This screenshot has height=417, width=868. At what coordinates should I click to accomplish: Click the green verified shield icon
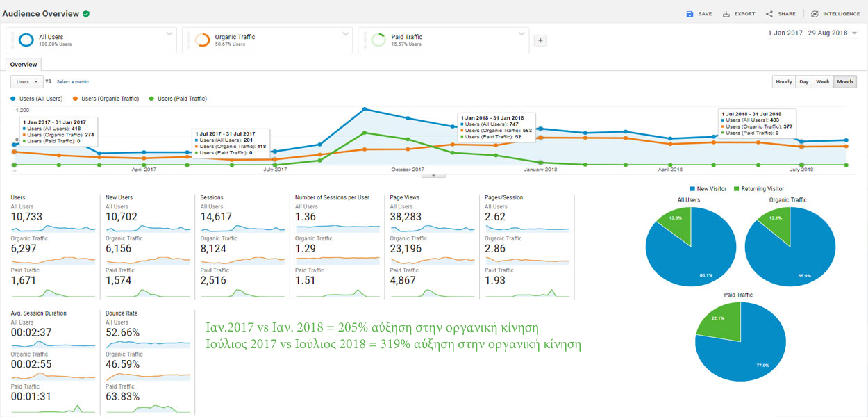click(85, 14)
